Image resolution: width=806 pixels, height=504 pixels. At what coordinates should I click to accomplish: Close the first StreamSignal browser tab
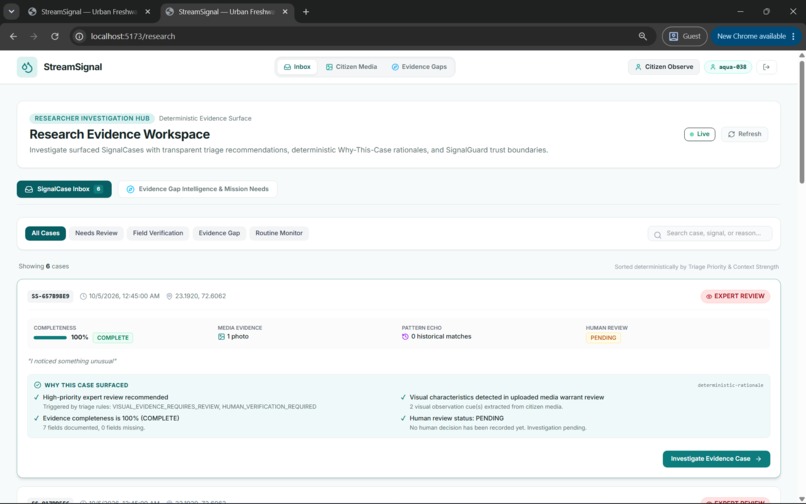(x=148, y=12)
